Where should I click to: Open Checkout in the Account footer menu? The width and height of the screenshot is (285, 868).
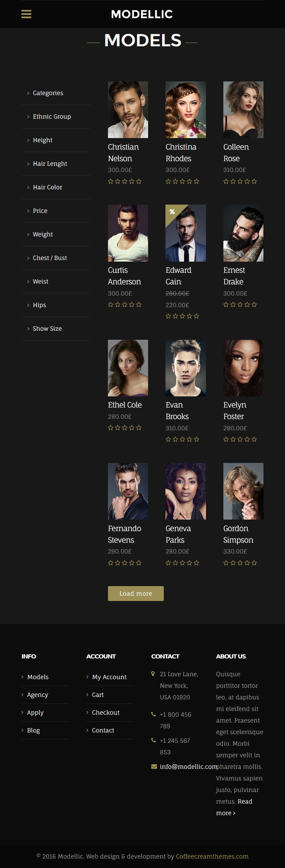point(105,712)
